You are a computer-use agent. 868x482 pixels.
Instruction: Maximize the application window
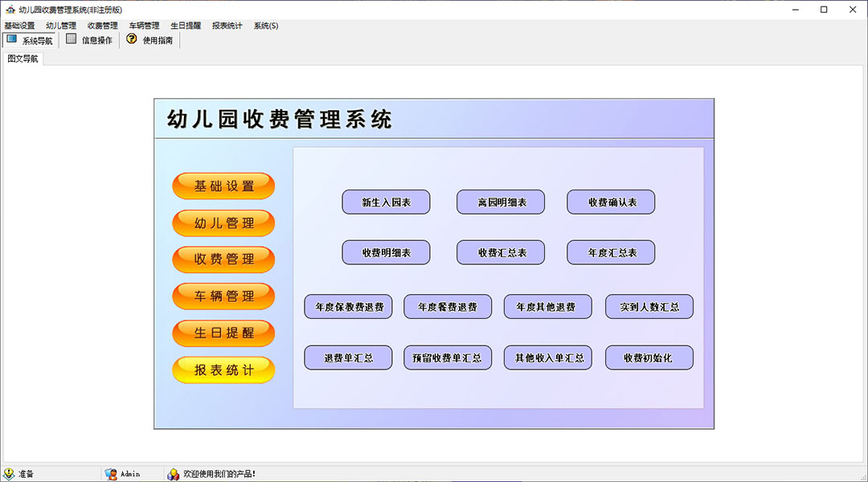824,10
